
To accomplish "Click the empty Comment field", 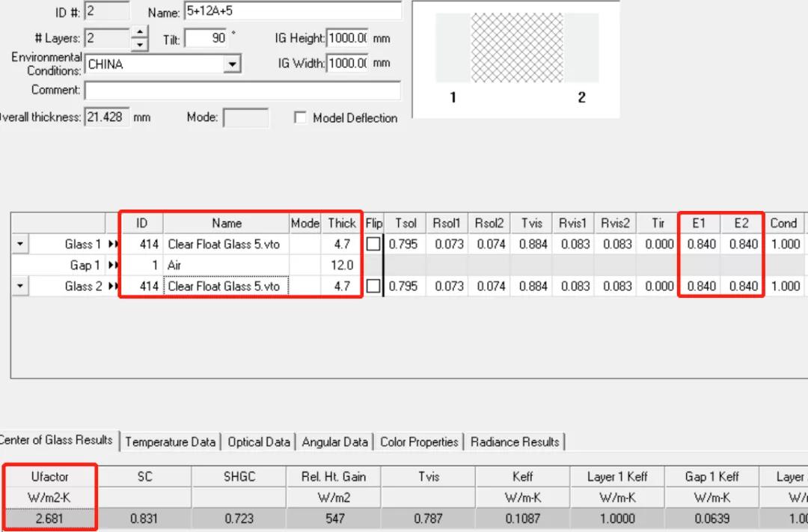I will [242, 91].
